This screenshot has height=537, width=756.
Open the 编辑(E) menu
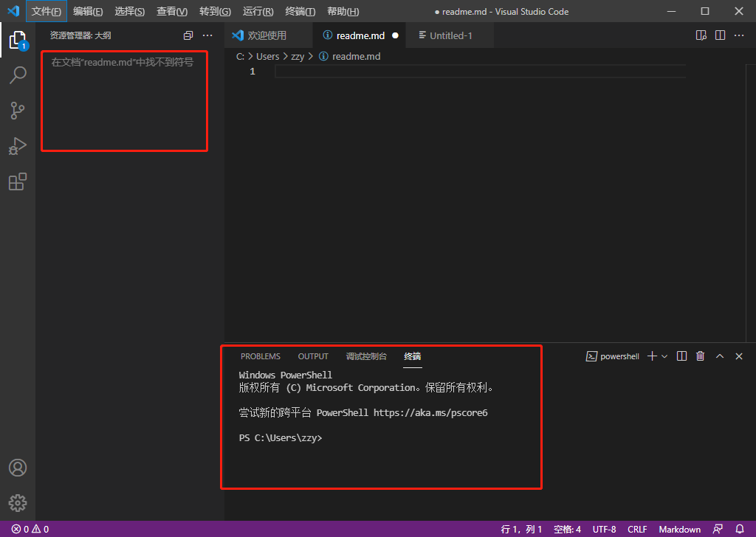[88, 11]
